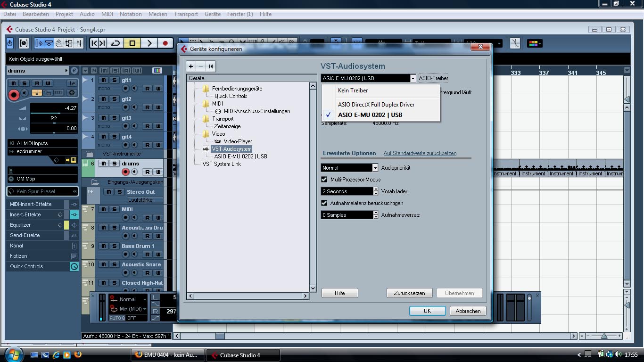Open the project color palette icon
Viewport: 644px width, 362px height.
pos(534,43)
